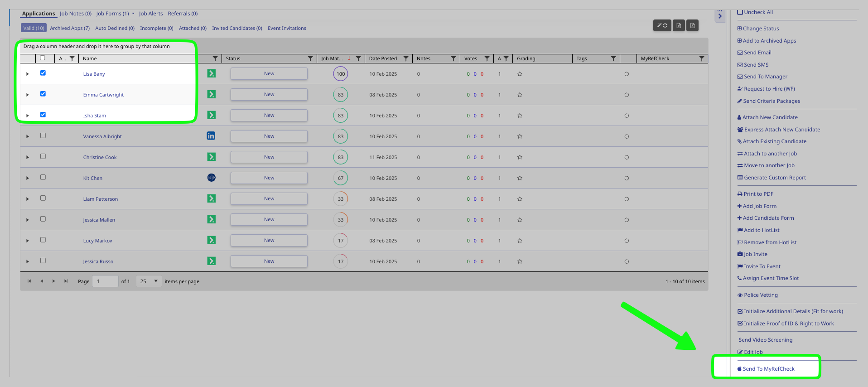Expand Lucy Markov's application row
This screenshot has width=868, height=387.
tap(28, 241)
